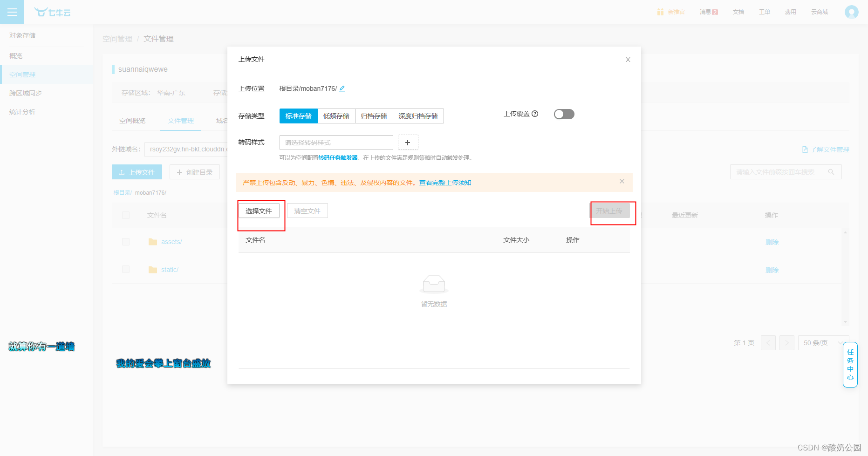Click 最近更新 column header
868x456 pixels.
[685, 215]
